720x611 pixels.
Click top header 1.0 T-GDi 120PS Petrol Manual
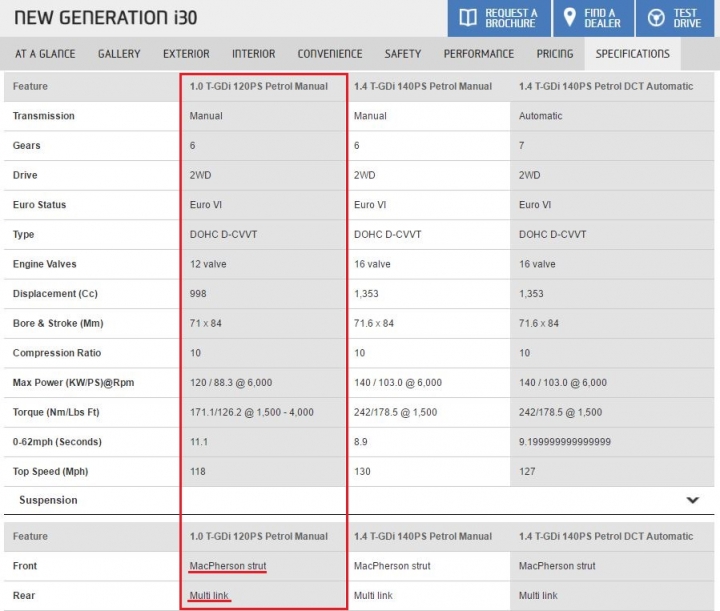click(259, 86)
